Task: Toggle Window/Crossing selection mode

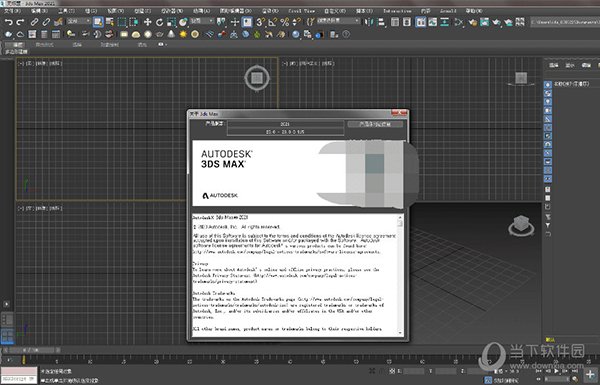Action: coord(134,22)
